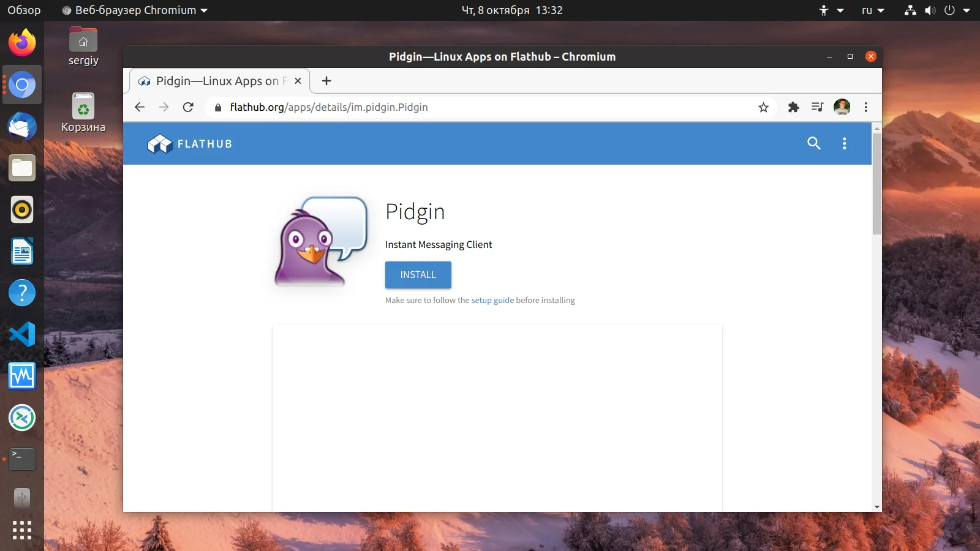Switch to the Pidgin—Linux Apps tab
This screenshot has width=980, height=551.
[219, 81]
